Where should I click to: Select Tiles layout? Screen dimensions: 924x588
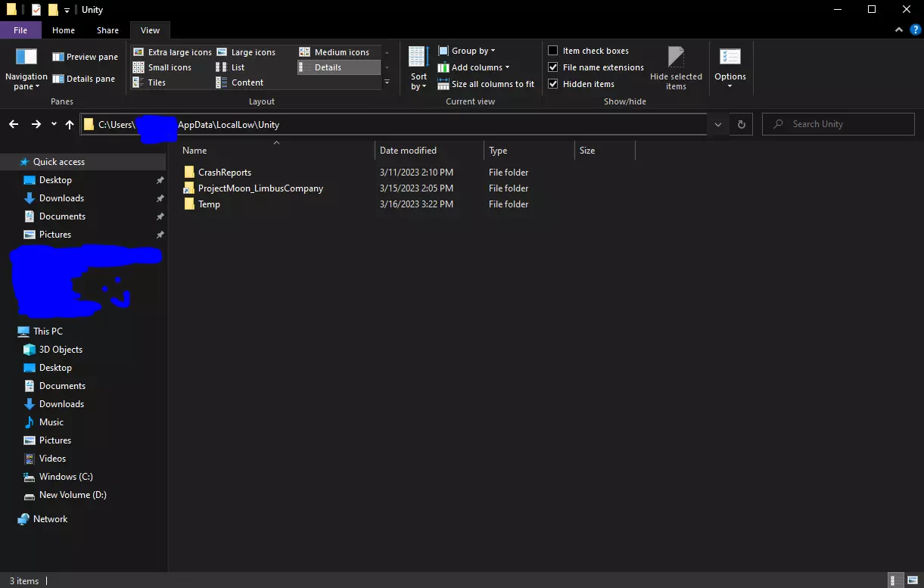149,82
